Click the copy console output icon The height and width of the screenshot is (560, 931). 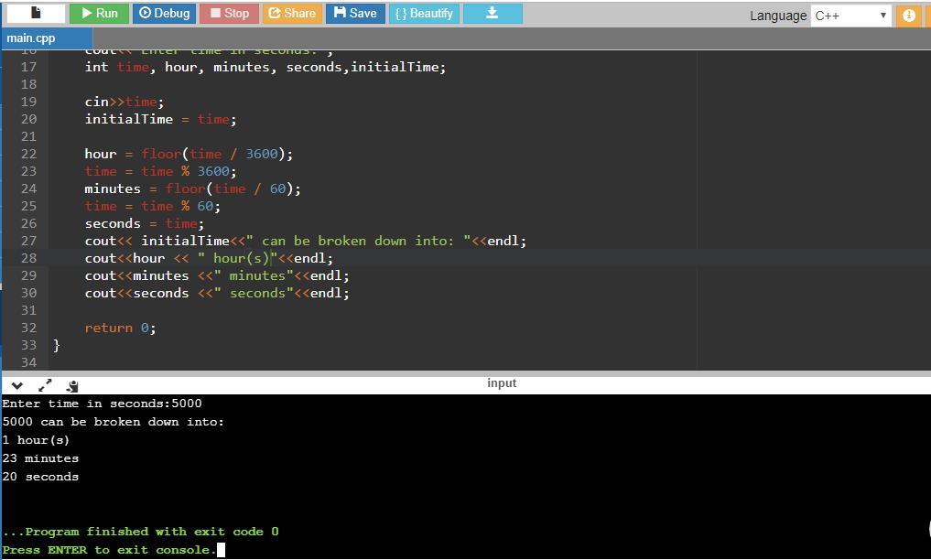click(72, 386)
